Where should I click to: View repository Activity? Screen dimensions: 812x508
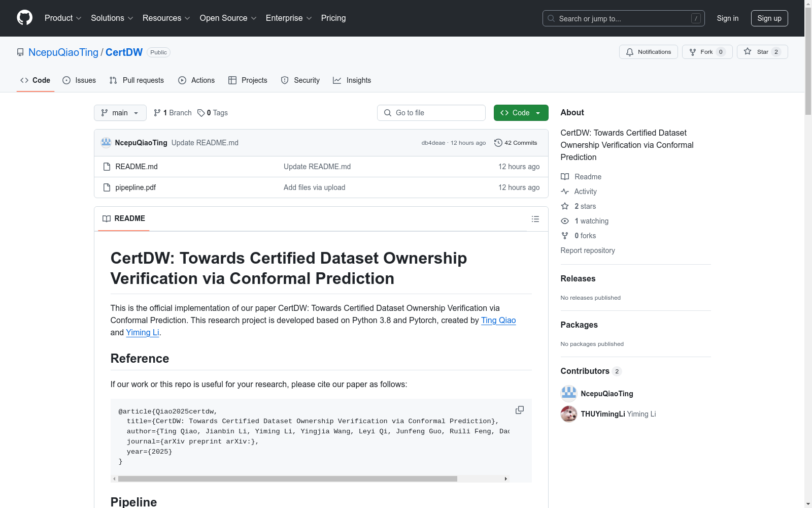[579, 192]
